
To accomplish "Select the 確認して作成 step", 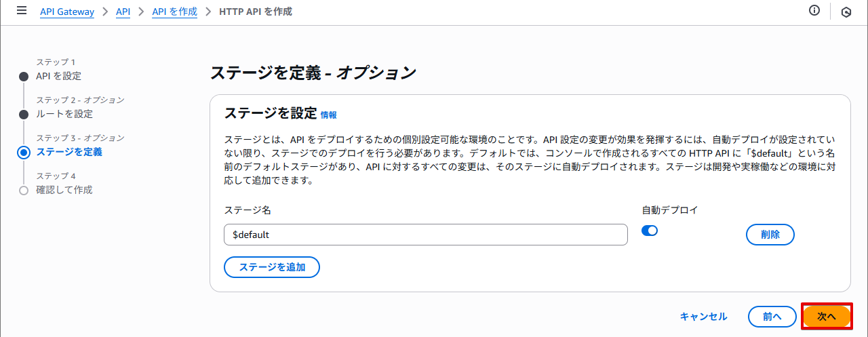I will coord(64,190).
